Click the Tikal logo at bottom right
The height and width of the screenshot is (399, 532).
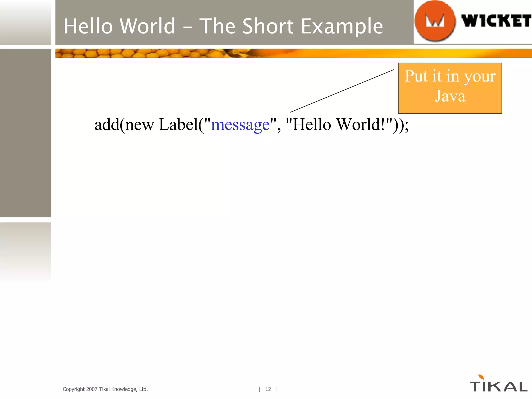coord(498,387)
